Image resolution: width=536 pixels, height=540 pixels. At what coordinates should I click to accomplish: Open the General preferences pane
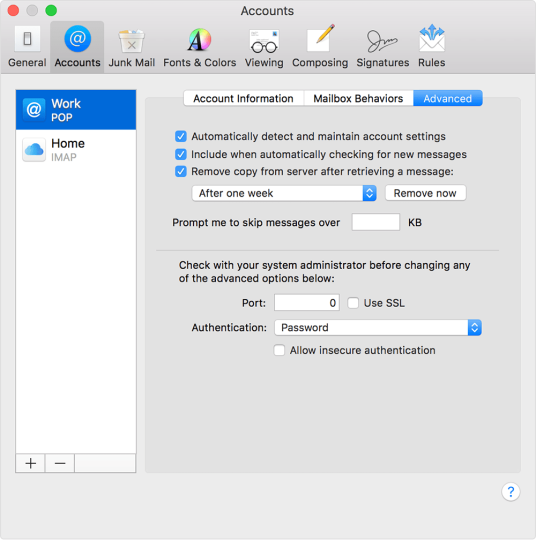click(x=27, y=47)
